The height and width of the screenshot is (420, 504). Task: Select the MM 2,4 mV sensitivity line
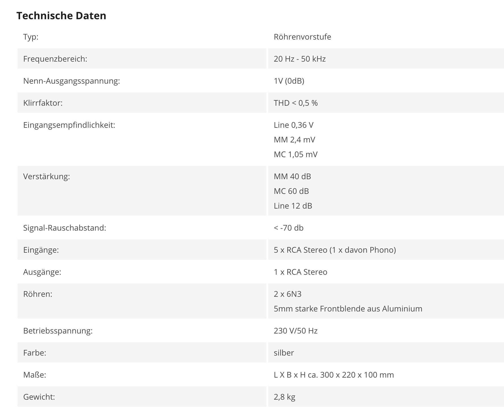[294, 140]
